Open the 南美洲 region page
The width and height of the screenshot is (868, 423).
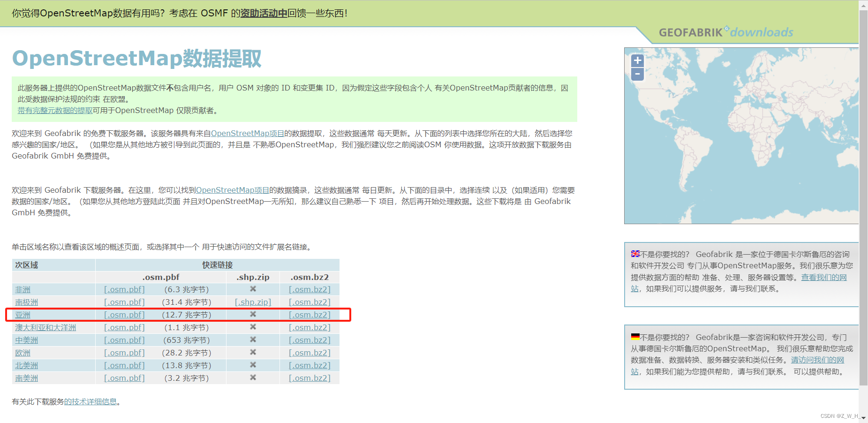pyautogui.click(x=26, y=378)
